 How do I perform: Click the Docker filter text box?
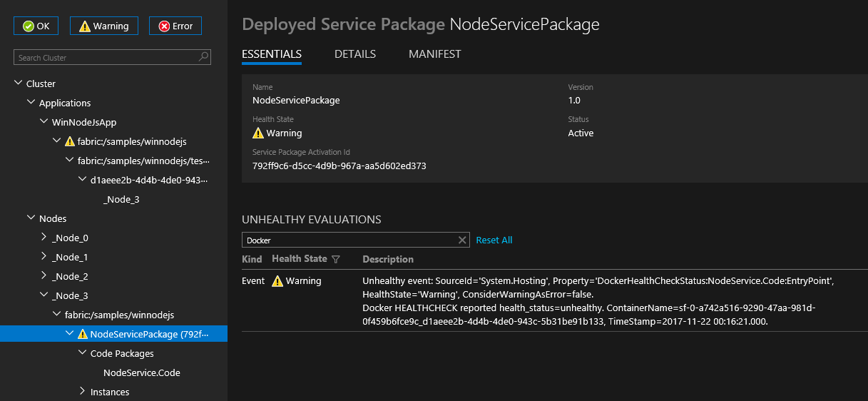click(348, 240)
